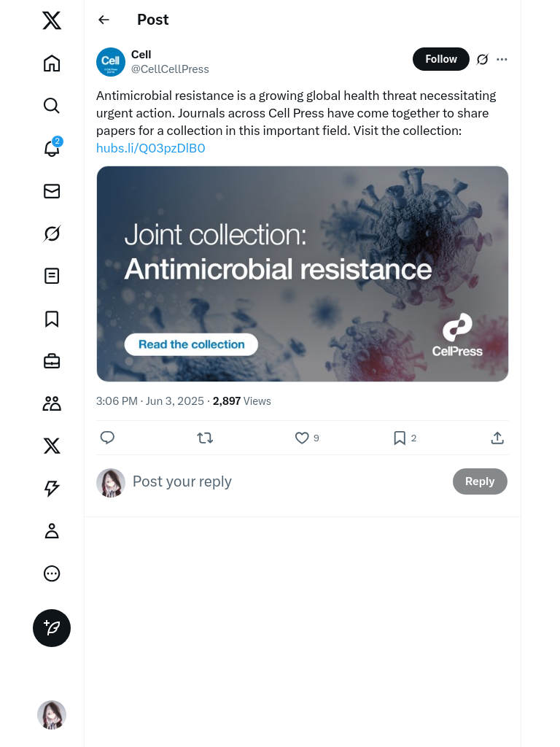Follow the Cell account

coord(440,59)
